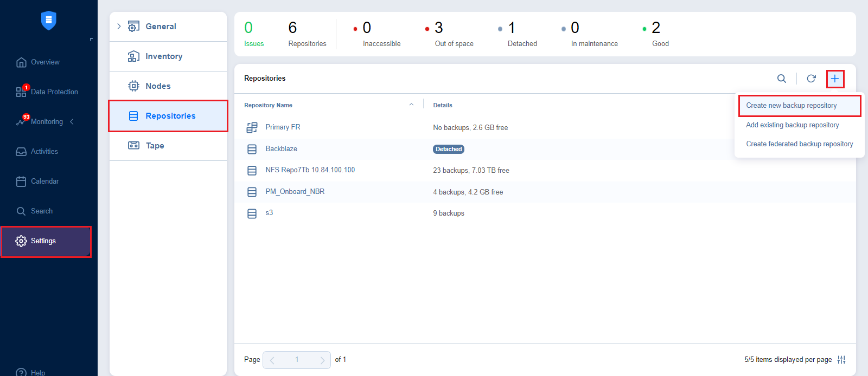Click the refresh repositories icon

811,79
